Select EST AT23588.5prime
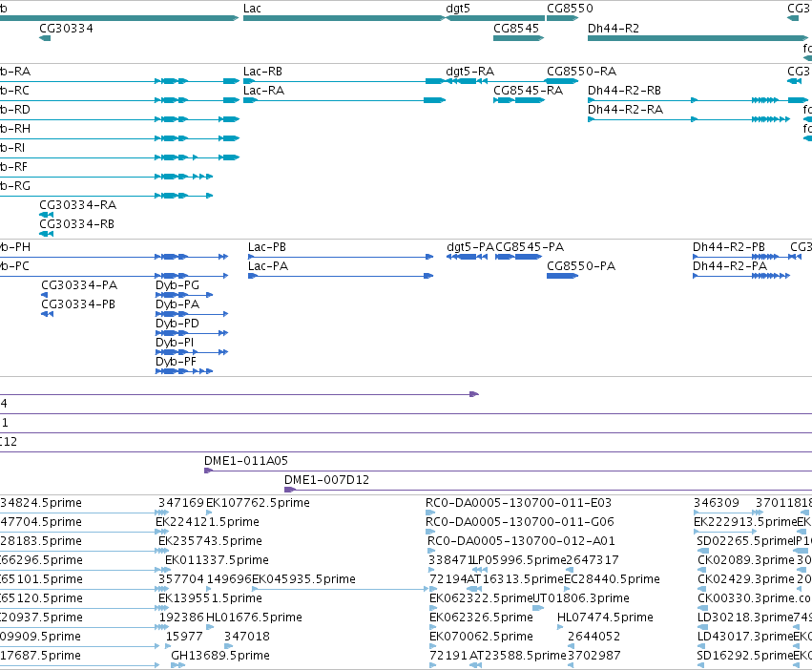The height and width of the screenshot is (670, 812). [476, 665]
